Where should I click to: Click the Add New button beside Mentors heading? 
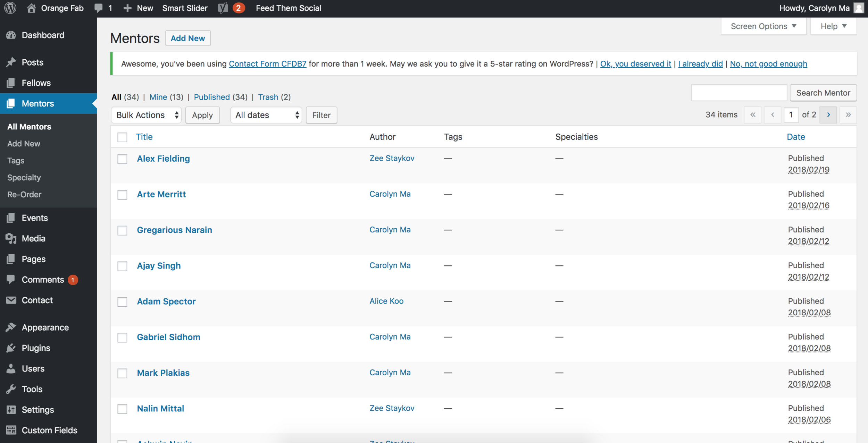pyautogui.click(x=188, y=38)
